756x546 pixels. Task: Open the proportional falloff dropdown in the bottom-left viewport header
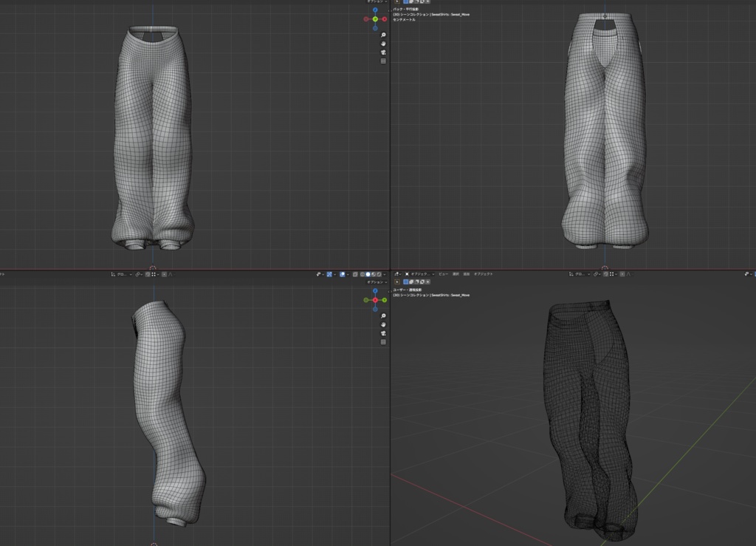(x=171, y=274)
